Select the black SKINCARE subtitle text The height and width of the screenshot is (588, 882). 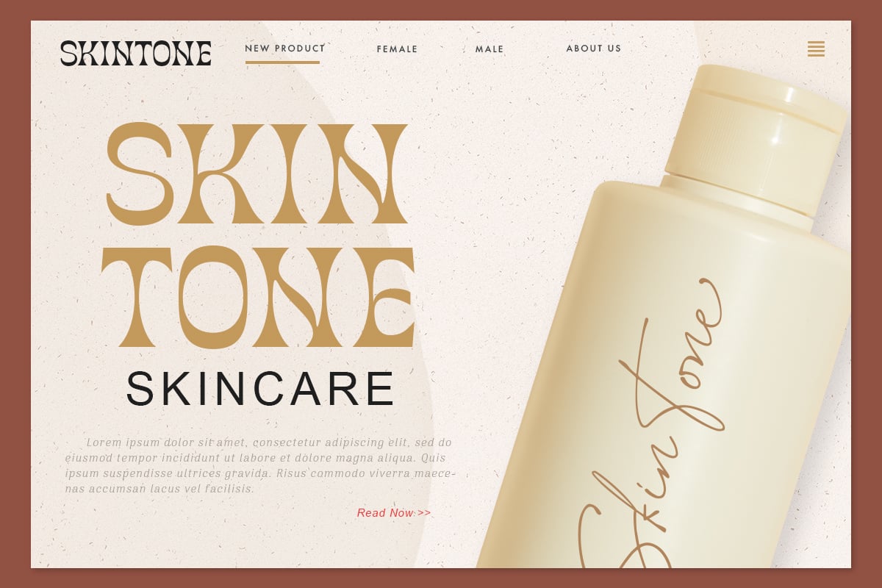point(261,389)
